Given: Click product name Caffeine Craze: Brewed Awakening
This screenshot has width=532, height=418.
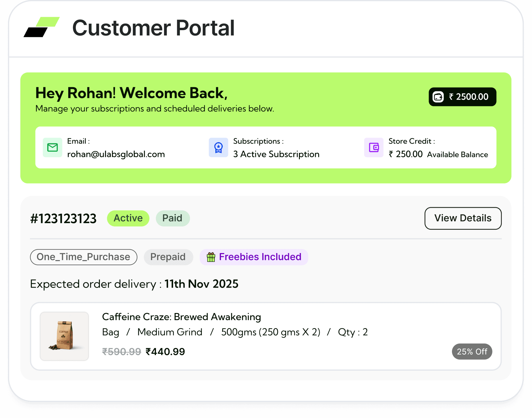Looking at the screenshot, I should 181,317.
